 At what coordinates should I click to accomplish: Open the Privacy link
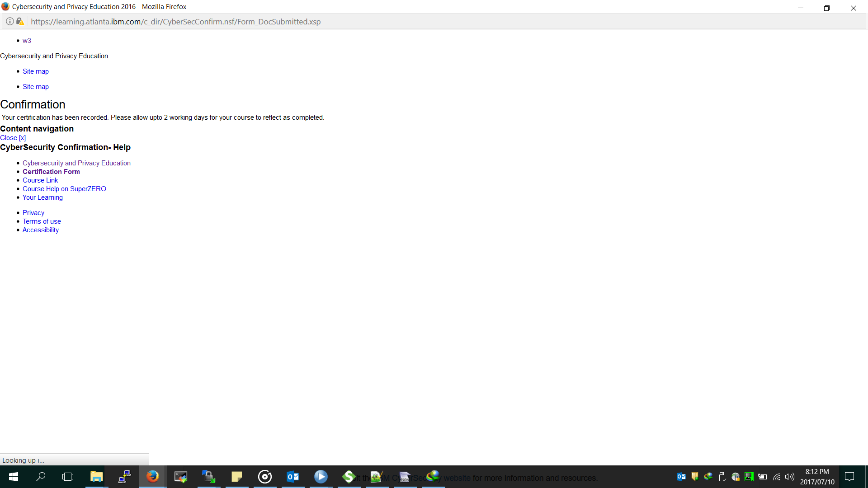pyautogui.click(x=33, y=213)
